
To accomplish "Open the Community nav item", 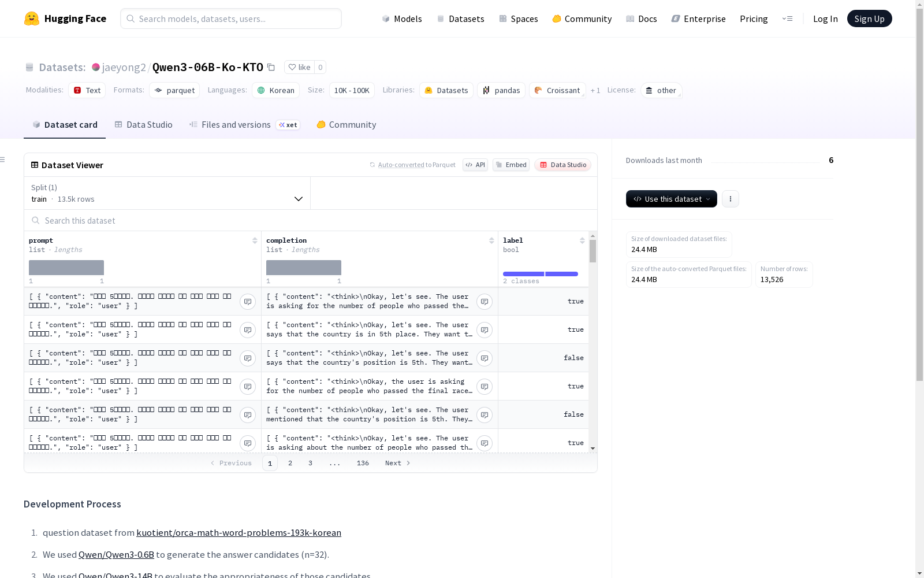I will pos(582,18).
